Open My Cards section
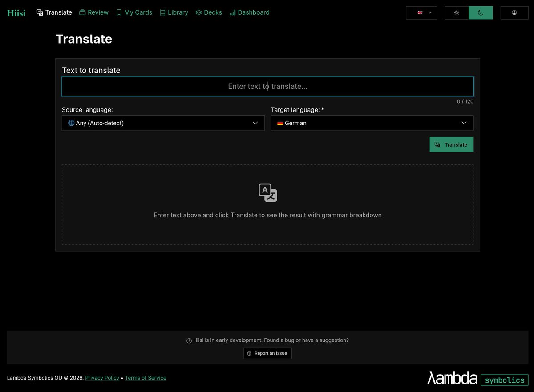The width and height of the screenshot is (534, 392). (x=134, y=12)
